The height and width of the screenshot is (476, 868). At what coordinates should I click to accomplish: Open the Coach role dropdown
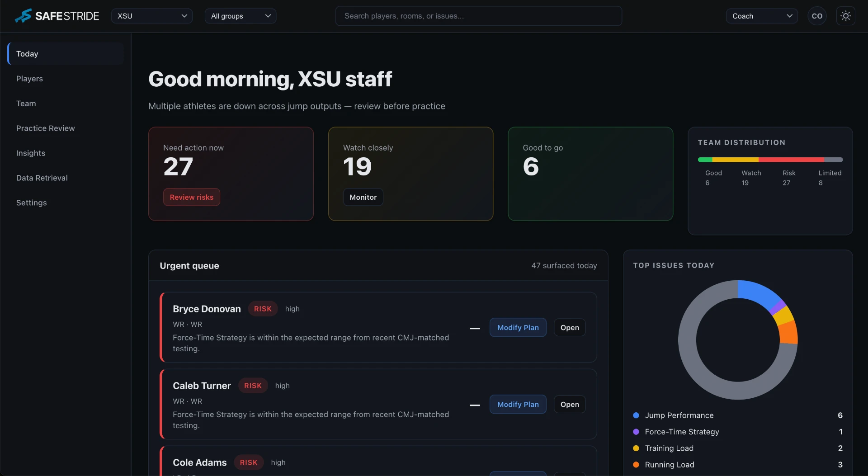(762, 16)
